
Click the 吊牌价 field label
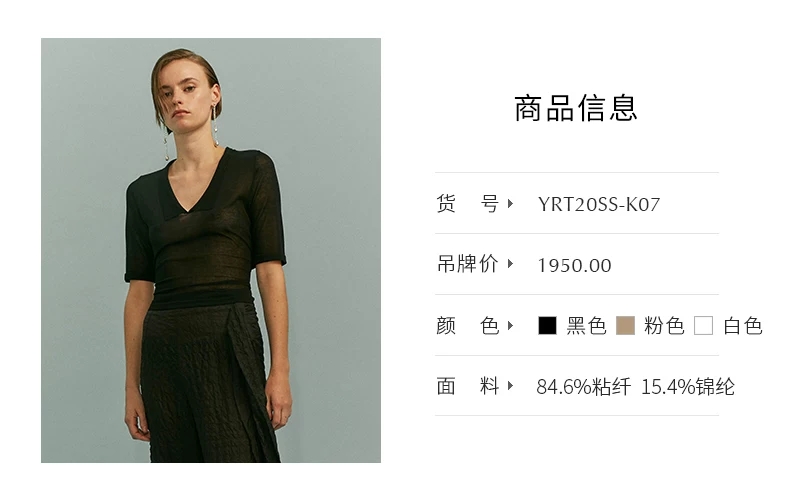[x=468, y=264]
